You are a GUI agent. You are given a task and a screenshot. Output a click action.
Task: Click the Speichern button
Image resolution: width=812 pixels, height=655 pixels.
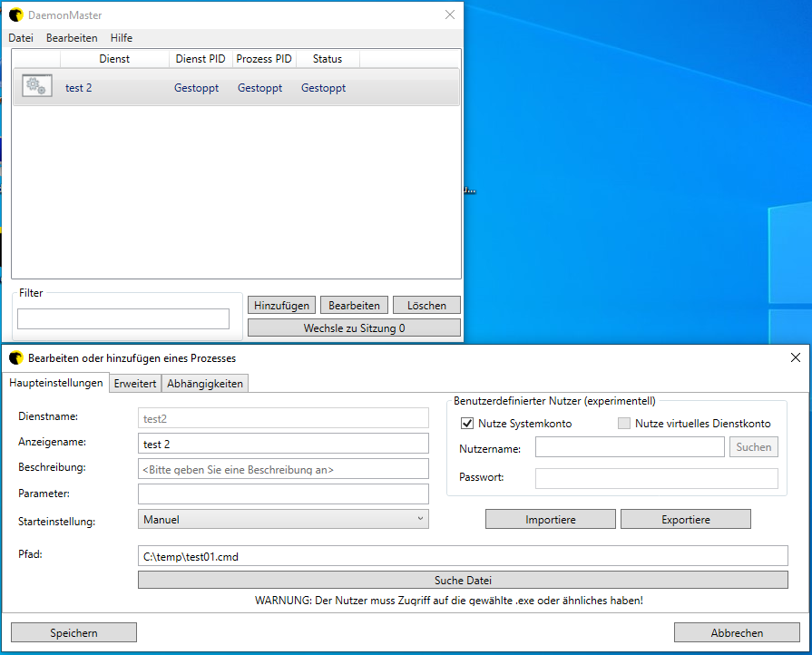(73, 632)
